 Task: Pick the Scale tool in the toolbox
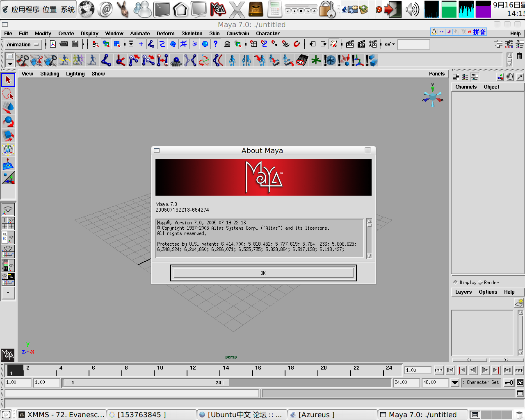click(8, 136)
